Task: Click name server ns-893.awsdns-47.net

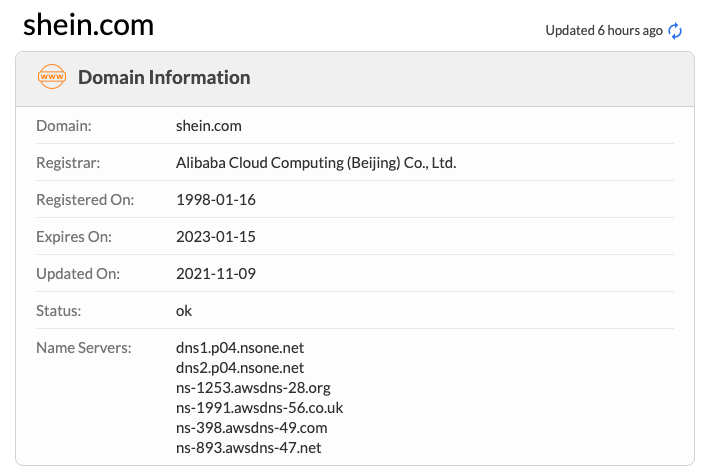Action: coord(249,447)
